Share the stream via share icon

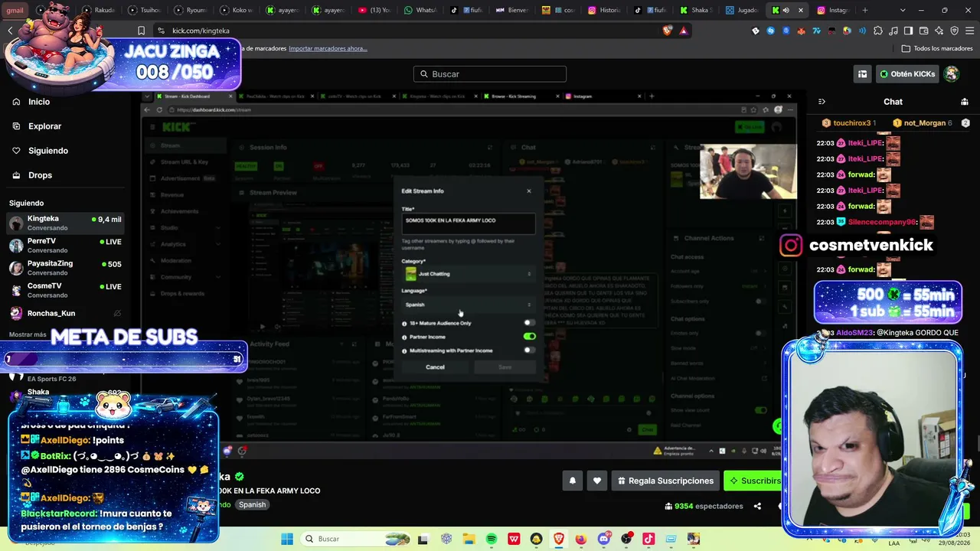(757, 506)
